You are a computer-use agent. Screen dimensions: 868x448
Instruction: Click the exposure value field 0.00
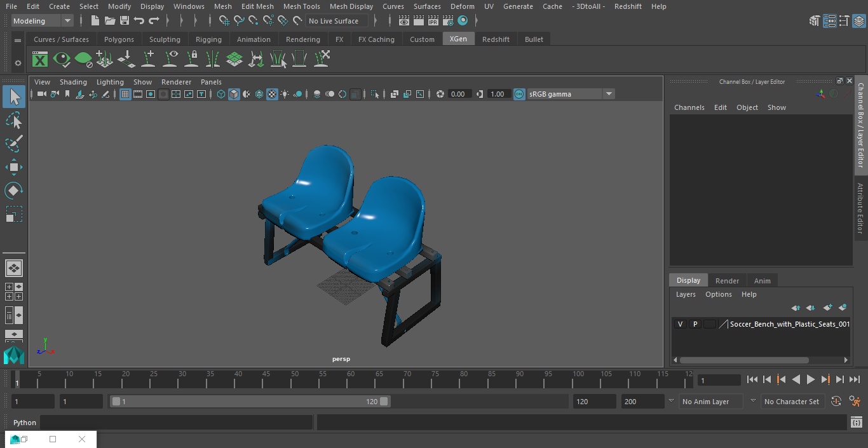pyautogui.click(x=459, y=94)
